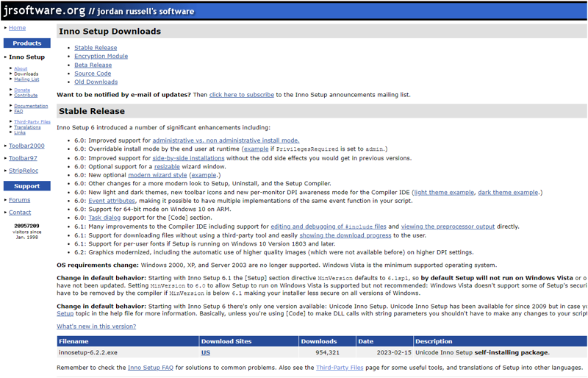This screenshot has height=378, width=588.
Task: Select the Support sidebar header
Action: 27,186
